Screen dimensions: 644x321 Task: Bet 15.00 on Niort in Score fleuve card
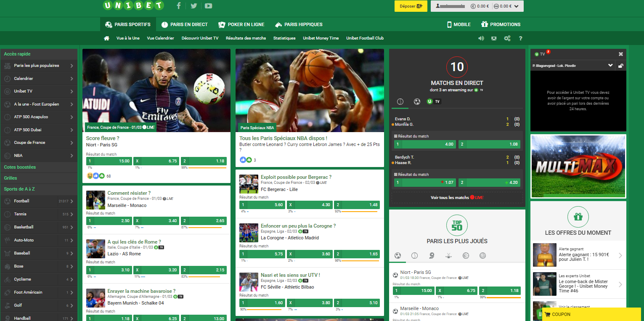[109, 161]
